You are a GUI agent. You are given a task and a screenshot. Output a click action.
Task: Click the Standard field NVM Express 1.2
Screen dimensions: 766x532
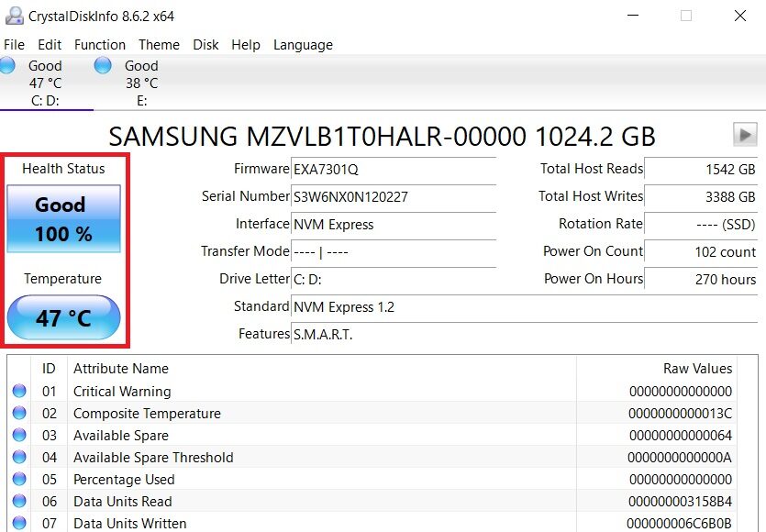click(524, 306)
